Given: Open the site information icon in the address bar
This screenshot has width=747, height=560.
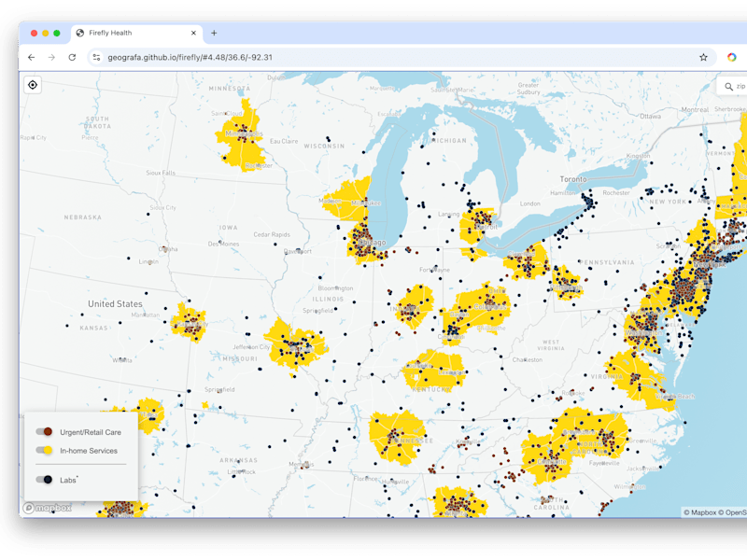Looking at the screenshot, I should (96, 58).
